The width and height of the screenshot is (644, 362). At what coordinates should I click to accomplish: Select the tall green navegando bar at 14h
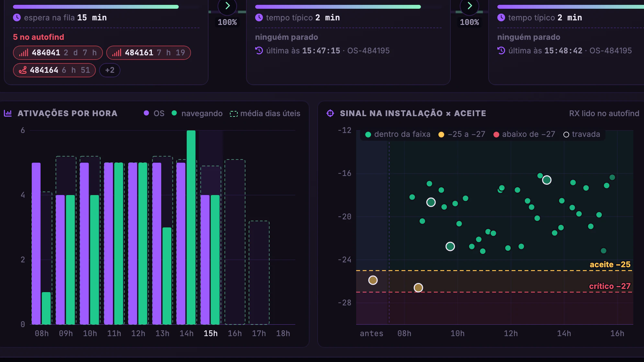coord(191,227)
